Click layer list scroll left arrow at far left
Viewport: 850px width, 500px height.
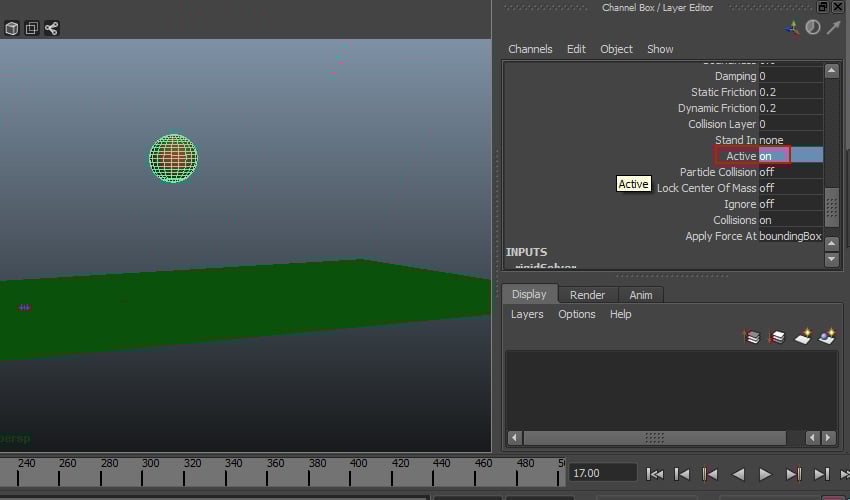click(514, 437)
